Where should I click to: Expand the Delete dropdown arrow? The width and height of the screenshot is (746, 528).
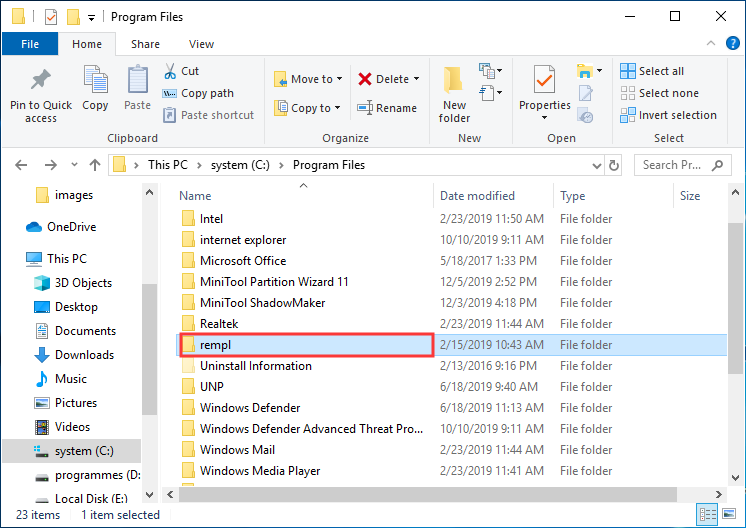point(416,79)
